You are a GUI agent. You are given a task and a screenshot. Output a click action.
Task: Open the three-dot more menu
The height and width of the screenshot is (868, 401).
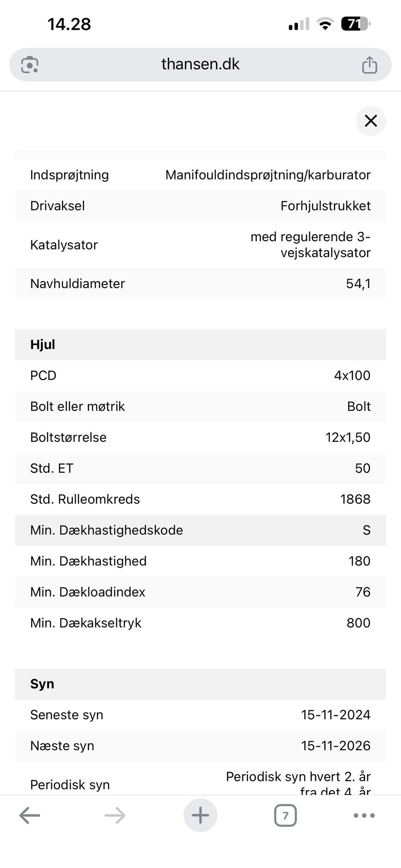[364, 815]
